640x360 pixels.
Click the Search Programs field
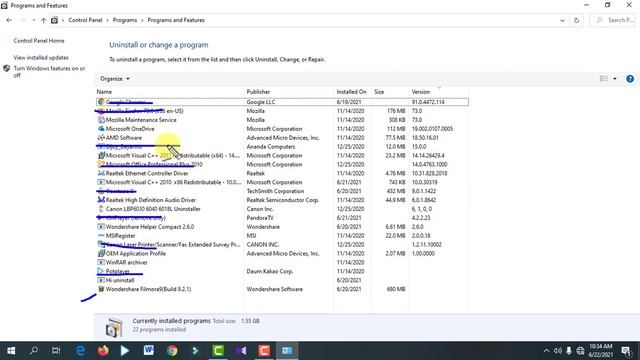[x=612, y=20]
